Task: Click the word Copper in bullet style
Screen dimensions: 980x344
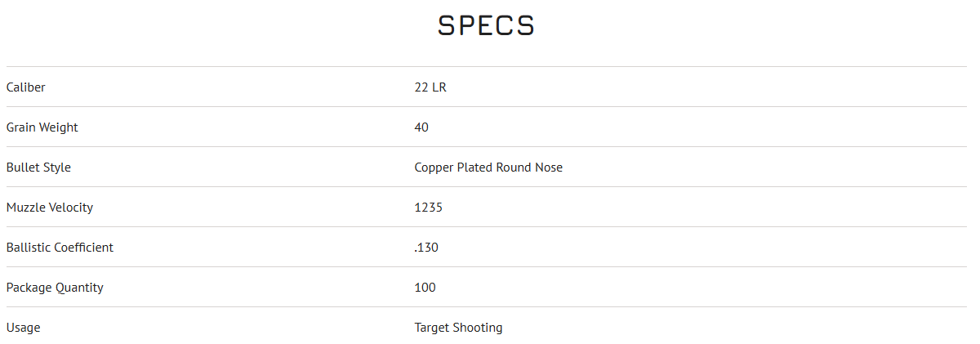Action: pos(434,168)
